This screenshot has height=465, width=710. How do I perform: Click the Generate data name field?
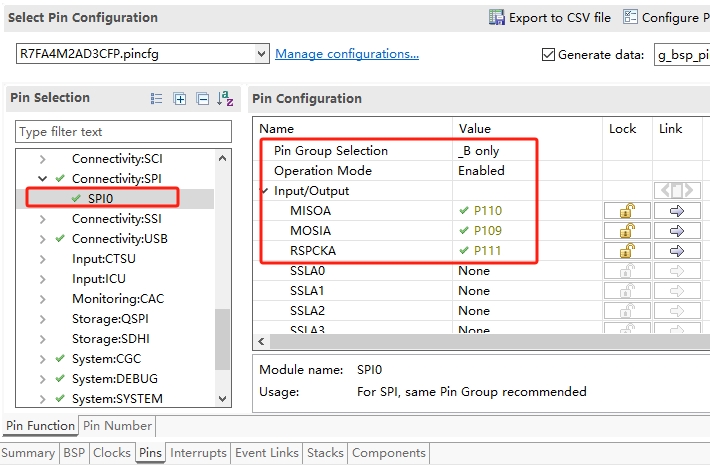pos(681,55)
